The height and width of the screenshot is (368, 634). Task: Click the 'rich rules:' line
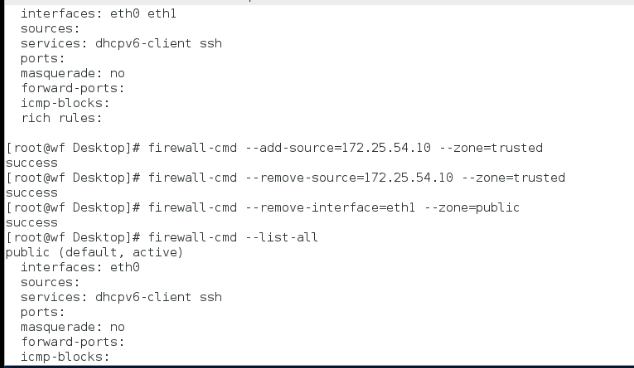click(61, 118)
